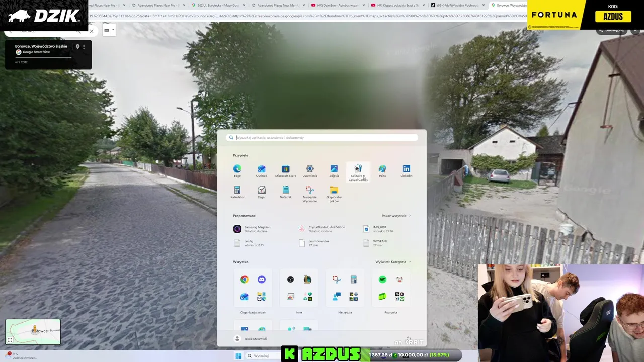Viewport: 644px width, 362px height.
Task: Open Jakub Matowicki user account menu
Action: click(x=251, y=339)
